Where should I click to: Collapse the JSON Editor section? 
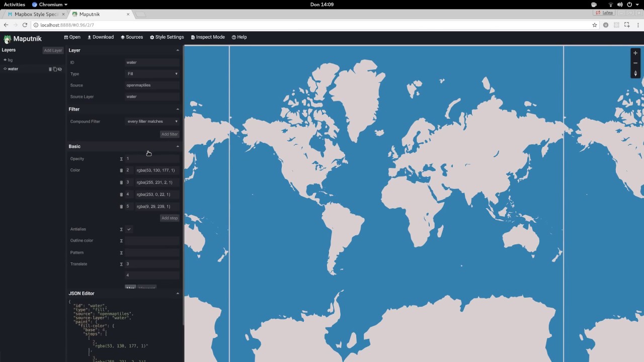pos(178,293)
